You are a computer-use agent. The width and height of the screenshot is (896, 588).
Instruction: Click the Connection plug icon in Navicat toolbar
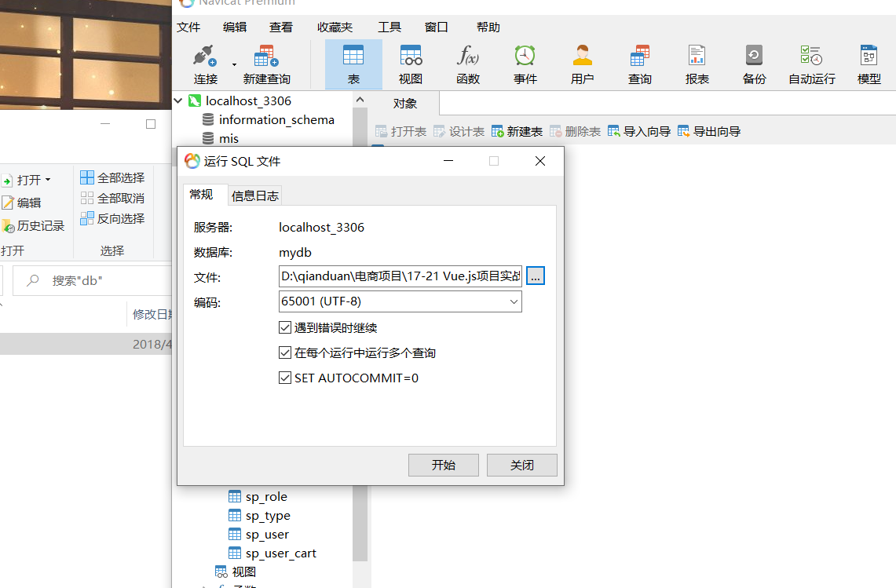(205, 57)
